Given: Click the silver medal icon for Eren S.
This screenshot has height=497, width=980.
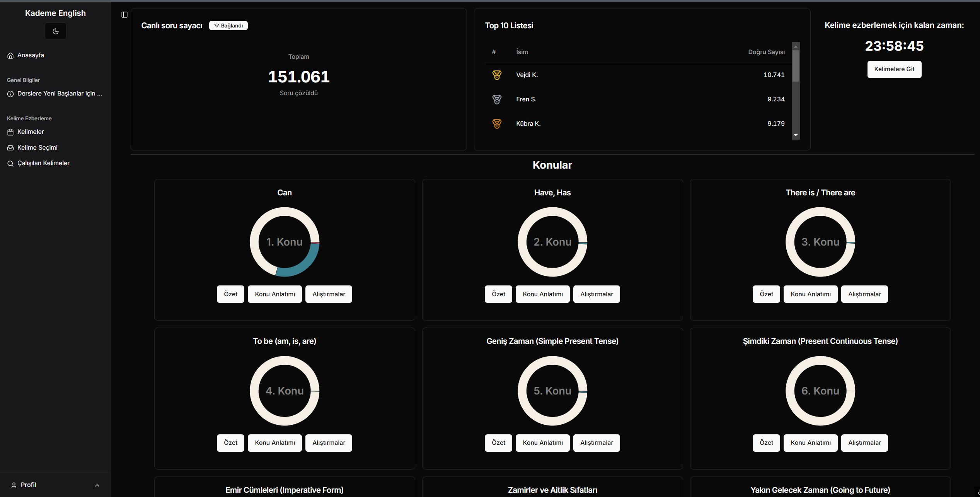Looking at the screenshot, I should tap(497, 99).
